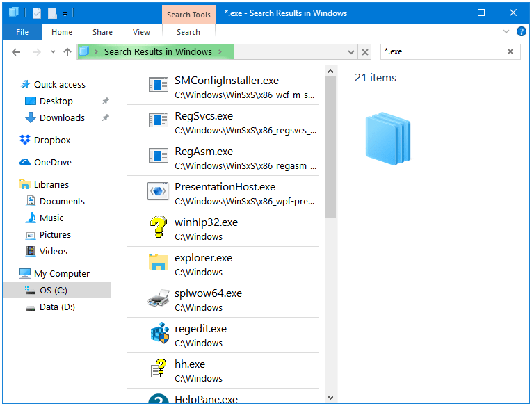Expand the ribbon with the chevron

pos(506,31)
